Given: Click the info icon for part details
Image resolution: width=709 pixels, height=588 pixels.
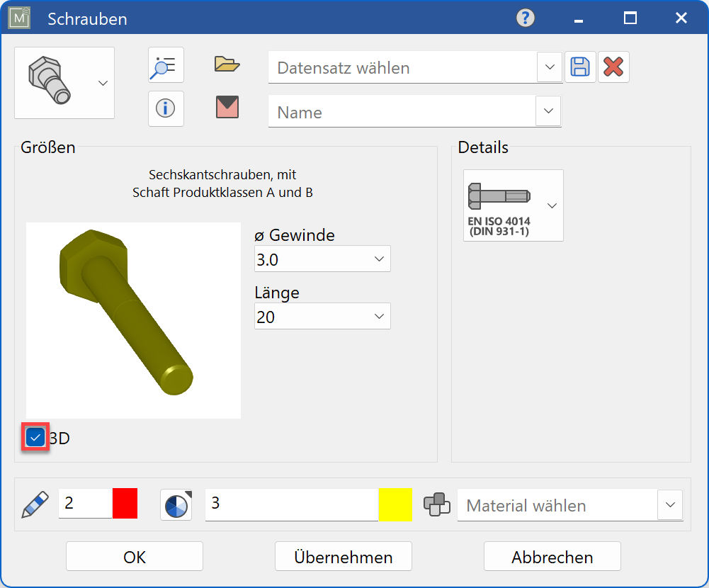Looking at the screenshot, I should tap(165, 108).
